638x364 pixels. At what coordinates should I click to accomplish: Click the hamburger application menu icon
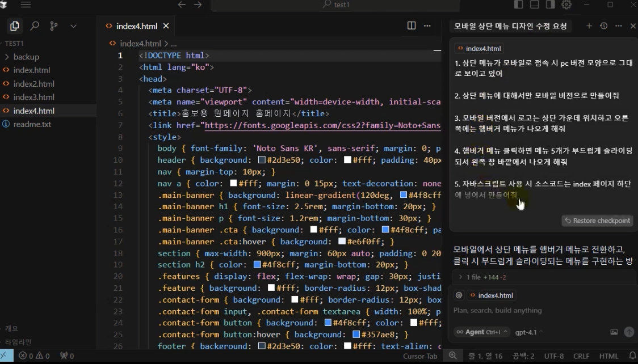[26, 5]
